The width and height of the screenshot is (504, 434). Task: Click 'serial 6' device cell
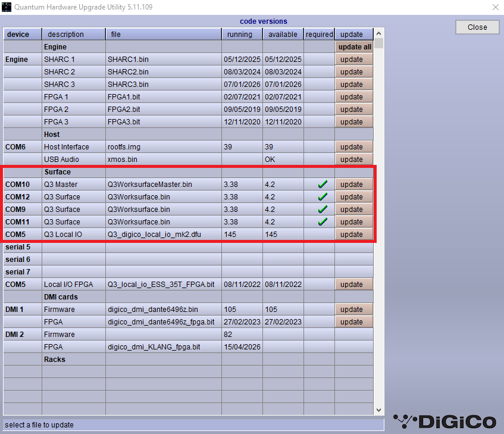tap(23, 260)
